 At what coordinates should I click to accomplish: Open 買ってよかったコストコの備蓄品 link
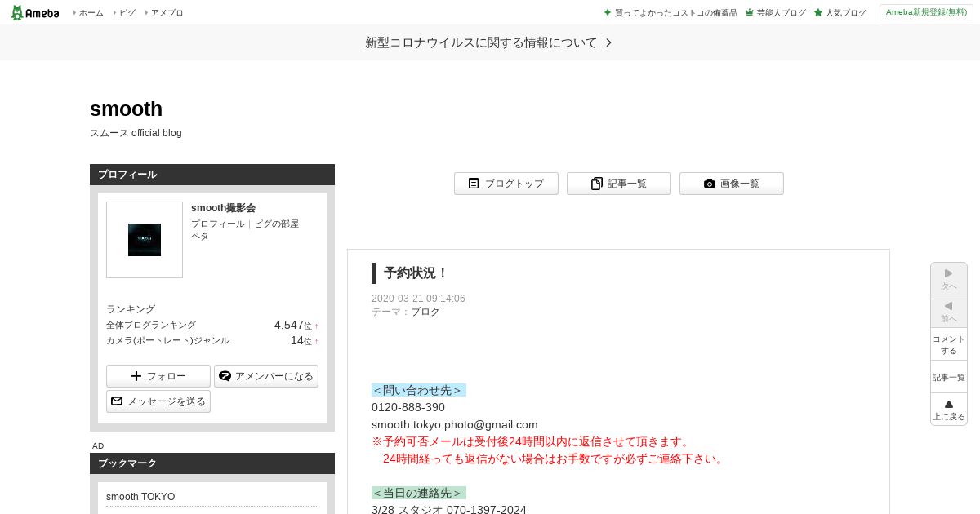pyautogui.click(x=675, y=13)
